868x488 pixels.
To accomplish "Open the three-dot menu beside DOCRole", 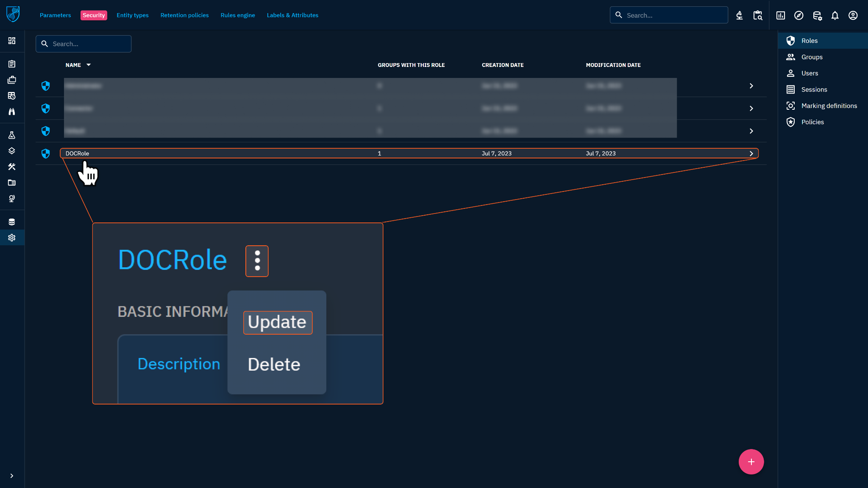I will (x=257, y=261).
